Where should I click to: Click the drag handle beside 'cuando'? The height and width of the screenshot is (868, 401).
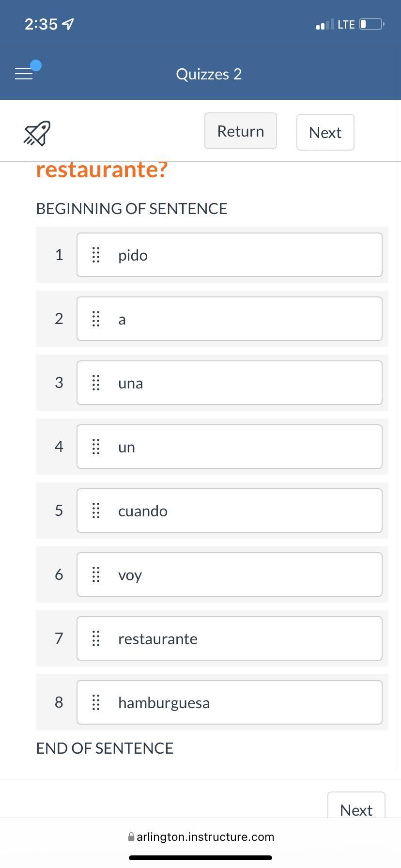pos(96,511)
